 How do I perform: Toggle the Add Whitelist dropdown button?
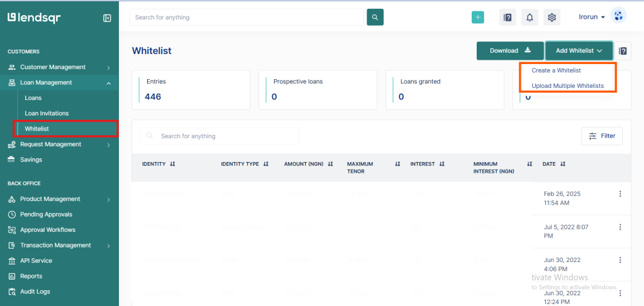(579, 51)
